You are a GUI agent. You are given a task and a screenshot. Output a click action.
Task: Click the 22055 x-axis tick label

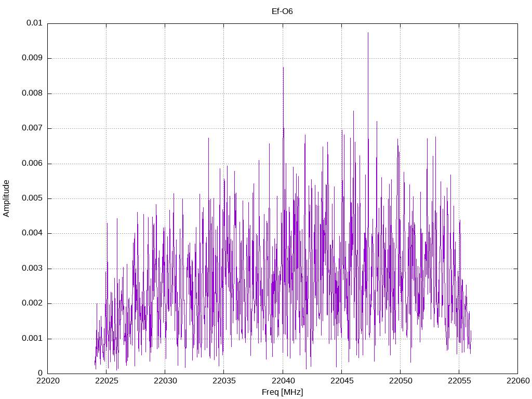coord(459,381)
